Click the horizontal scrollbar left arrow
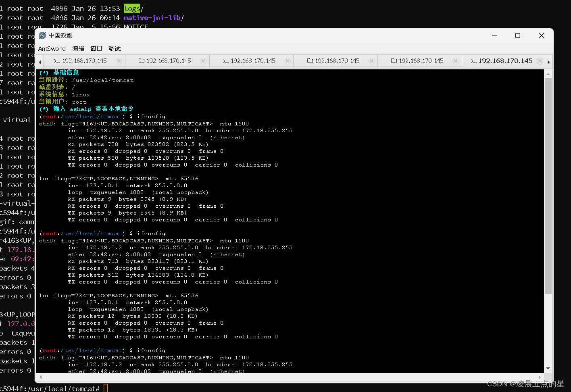 40,377
